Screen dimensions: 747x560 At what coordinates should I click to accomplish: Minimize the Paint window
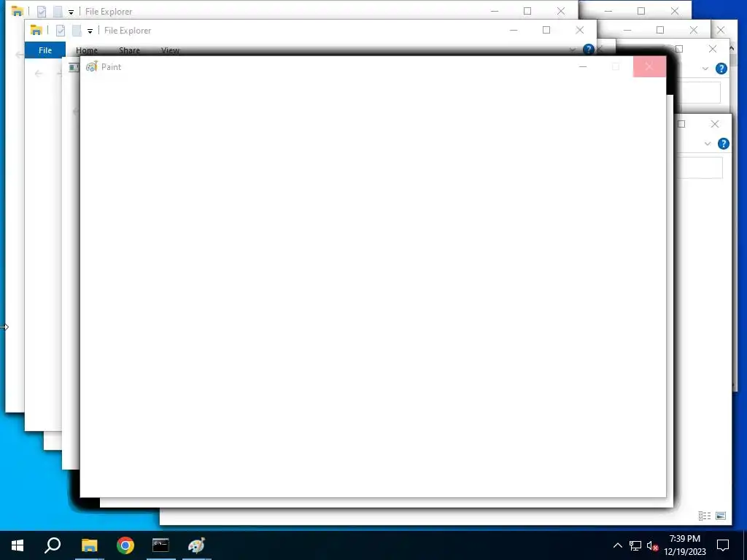(583, 66)
